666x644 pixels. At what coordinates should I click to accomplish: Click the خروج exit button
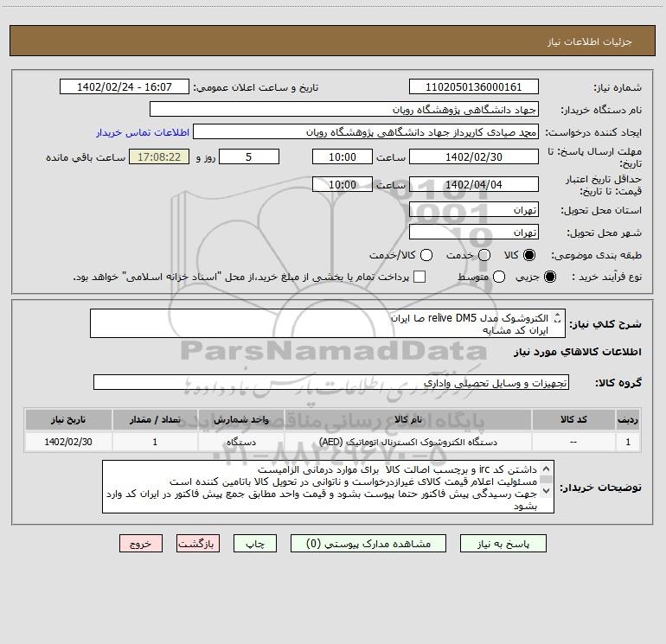[141, 544]
